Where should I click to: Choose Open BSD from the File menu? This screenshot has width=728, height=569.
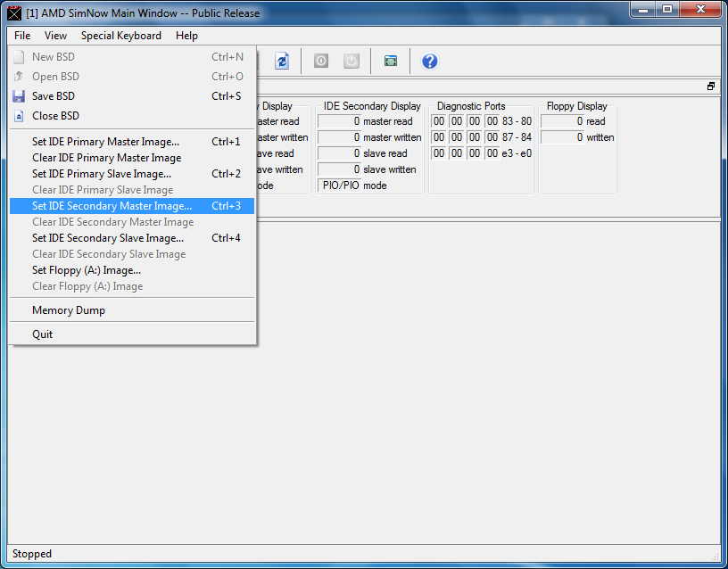(x=132, y=77)
